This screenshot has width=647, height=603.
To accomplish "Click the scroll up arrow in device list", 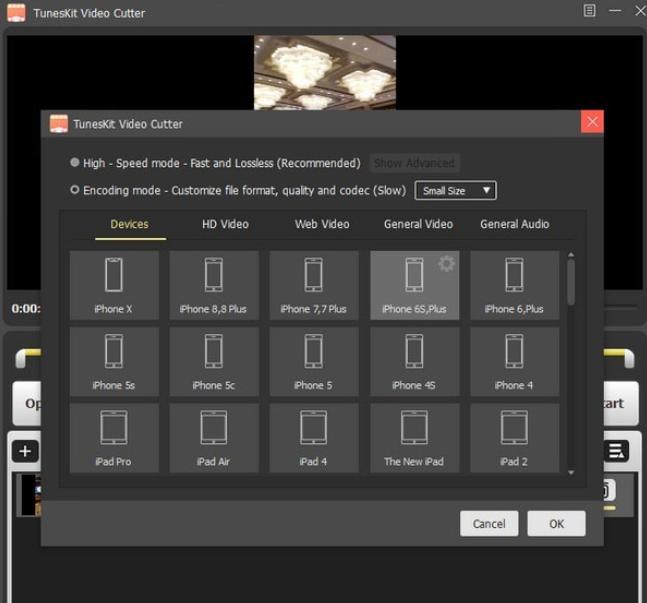I will [x=571, y=255].
